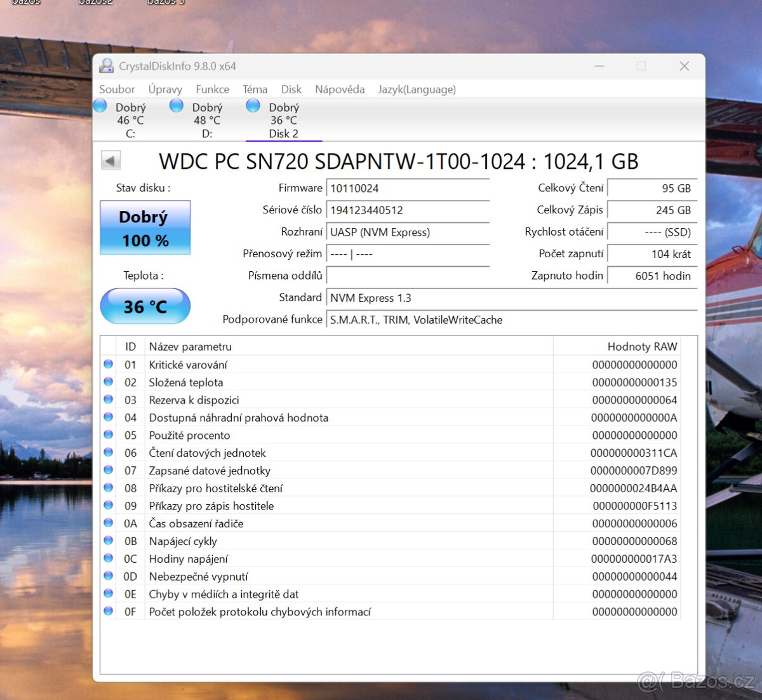Click RAW value 000000000311CA

[x=634, y=453]
